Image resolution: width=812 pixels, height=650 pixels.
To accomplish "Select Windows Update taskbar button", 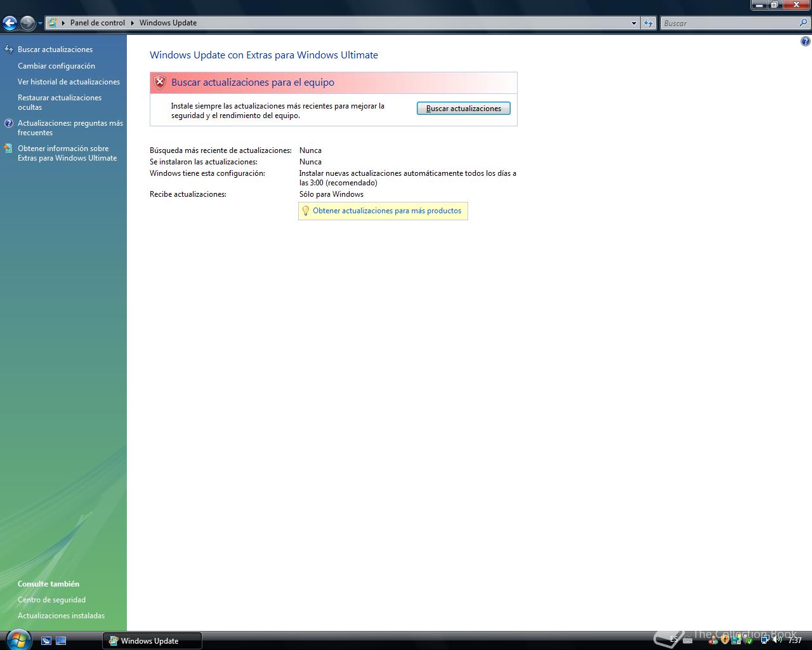I will click(x=152, y=640).
